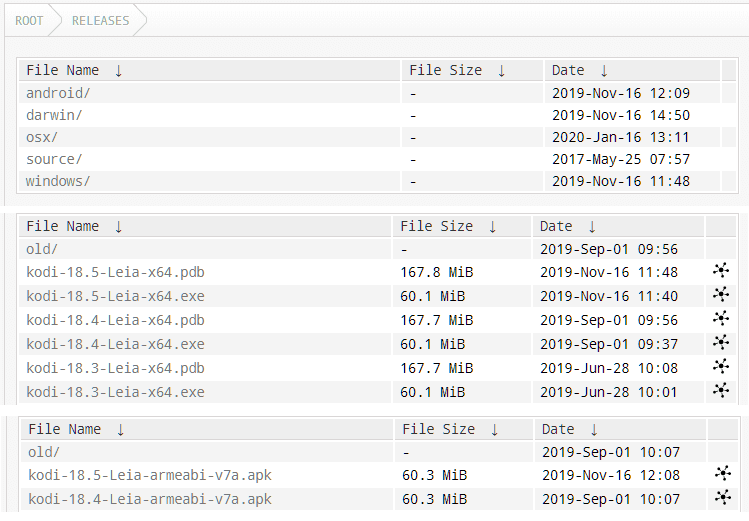The height and width of the screenshot is (521, 749).
Task: Click mirror icon for kodi-18.4-Leia-x64.exe
Action: tap(721, 342)
